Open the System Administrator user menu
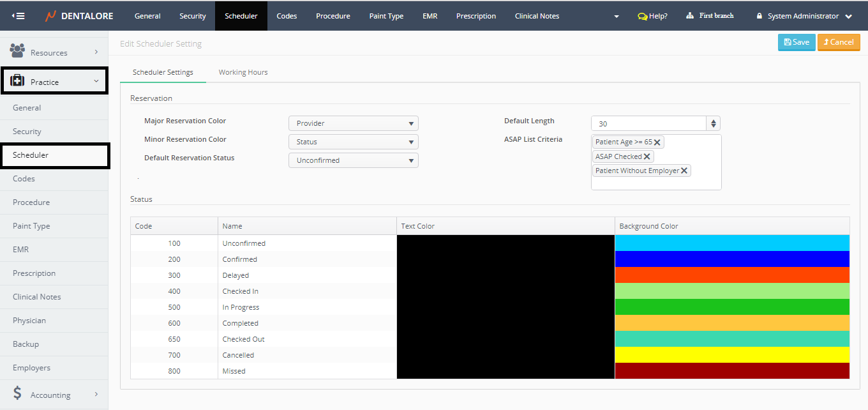Viewport: 868px width, 410px height. pos(804,16)
